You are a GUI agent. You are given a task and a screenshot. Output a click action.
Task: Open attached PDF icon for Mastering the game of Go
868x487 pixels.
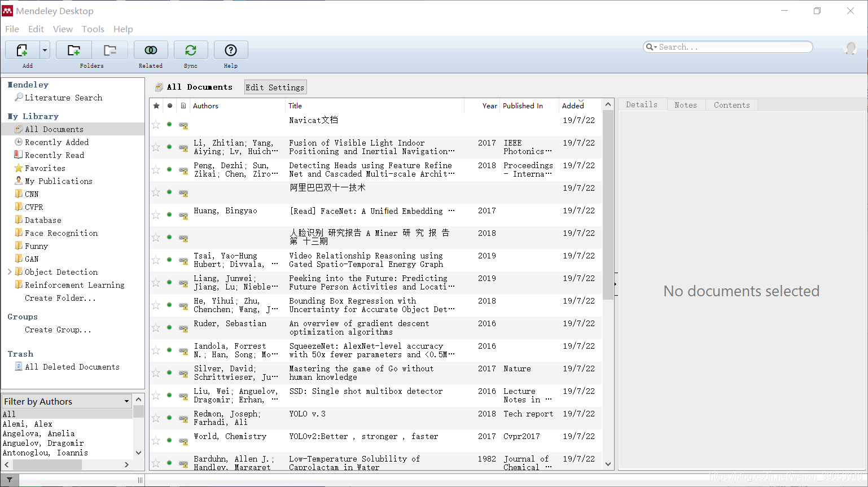click(183, 374)
